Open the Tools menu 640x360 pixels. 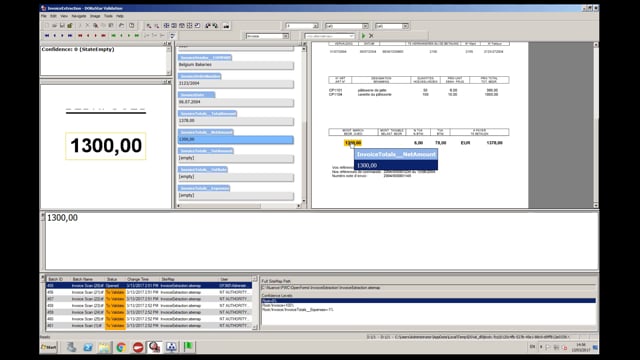coord(108,16)
